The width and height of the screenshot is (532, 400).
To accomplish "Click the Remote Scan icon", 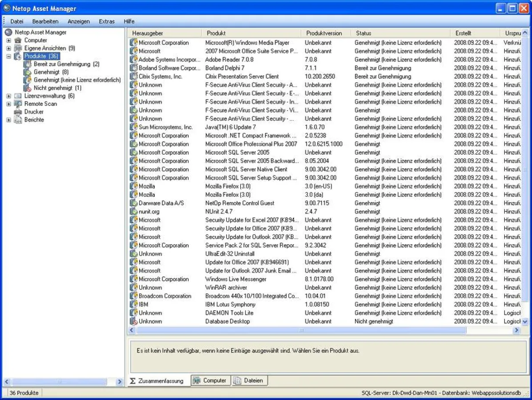I will pos(19,104).
